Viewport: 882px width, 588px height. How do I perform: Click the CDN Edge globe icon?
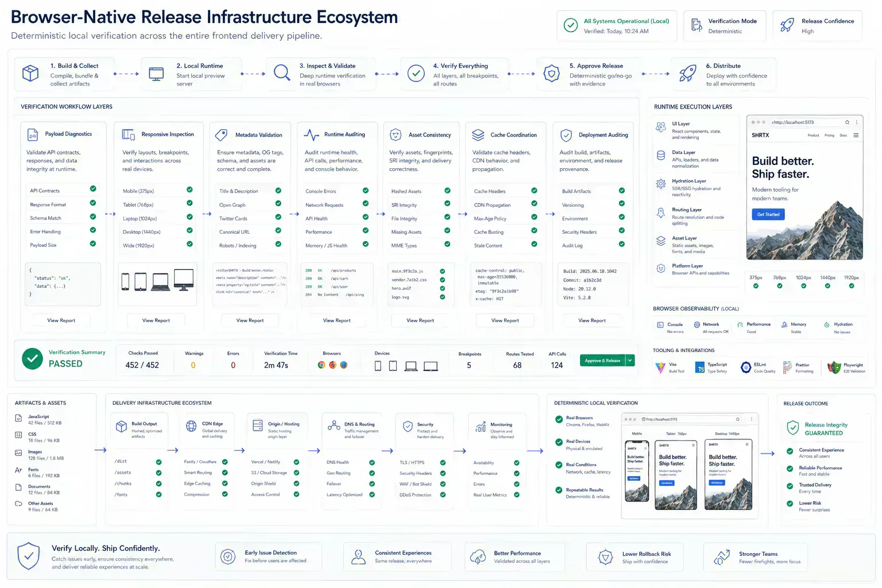[x=192, y=426]
